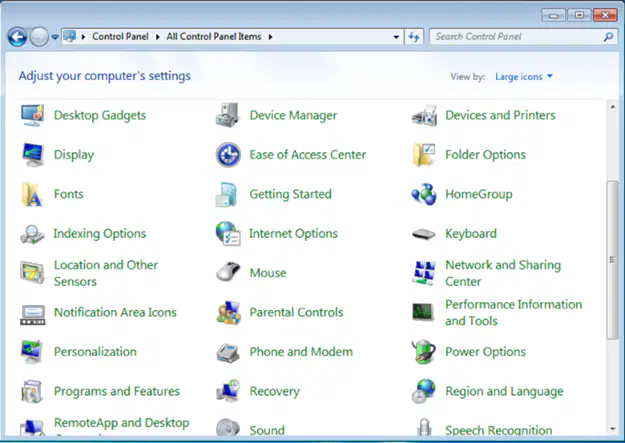Open the Location and Other Sensors icon
This screenshot has height=443, width=625.
(x=32, y=273)
